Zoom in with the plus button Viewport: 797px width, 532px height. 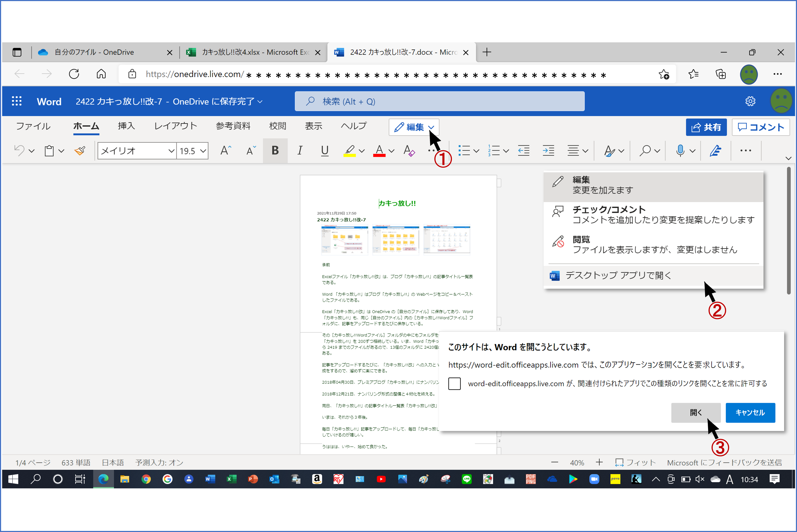click(x=599, y=462)
